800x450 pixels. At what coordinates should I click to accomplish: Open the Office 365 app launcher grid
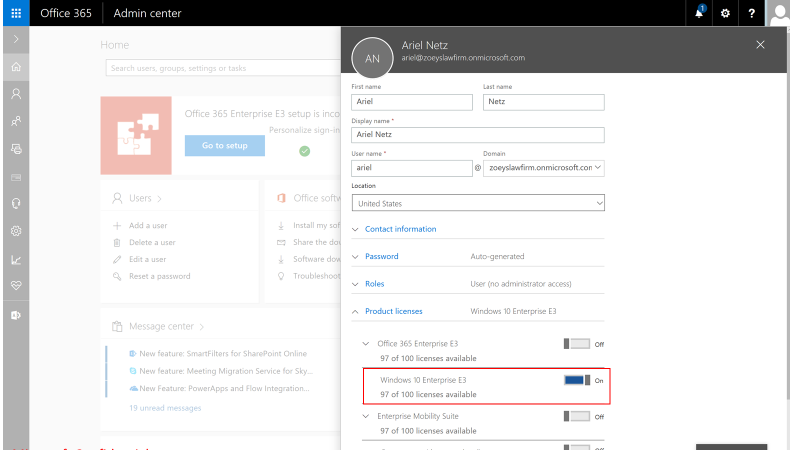[15, 14]
